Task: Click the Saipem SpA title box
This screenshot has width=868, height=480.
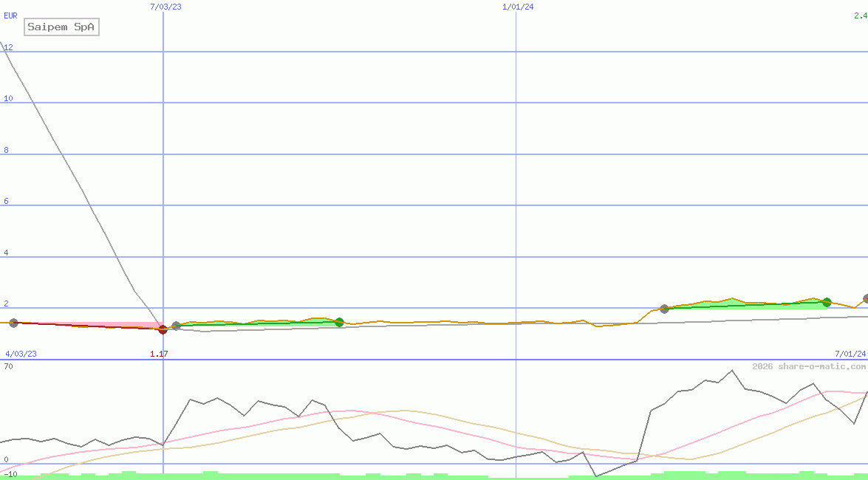Action: click(62, 27)
